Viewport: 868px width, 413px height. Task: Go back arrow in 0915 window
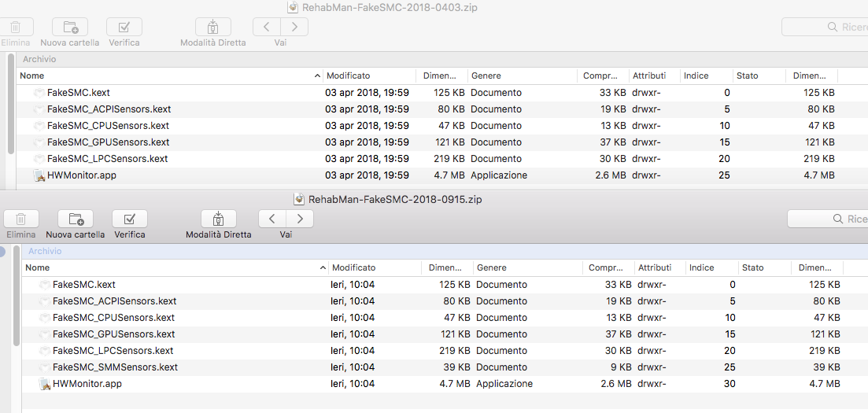point(271,219)
